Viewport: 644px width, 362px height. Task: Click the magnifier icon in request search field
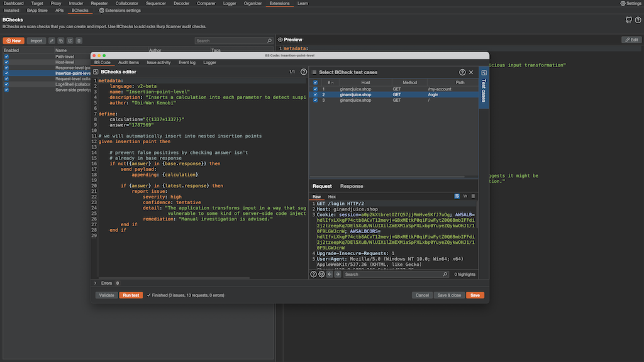445,274
